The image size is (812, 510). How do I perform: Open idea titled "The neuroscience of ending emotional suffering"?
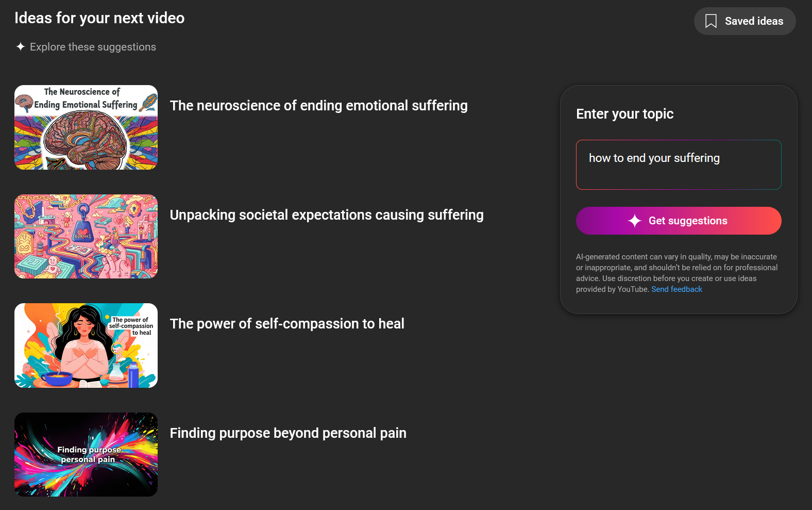click(x=318, y=106)
